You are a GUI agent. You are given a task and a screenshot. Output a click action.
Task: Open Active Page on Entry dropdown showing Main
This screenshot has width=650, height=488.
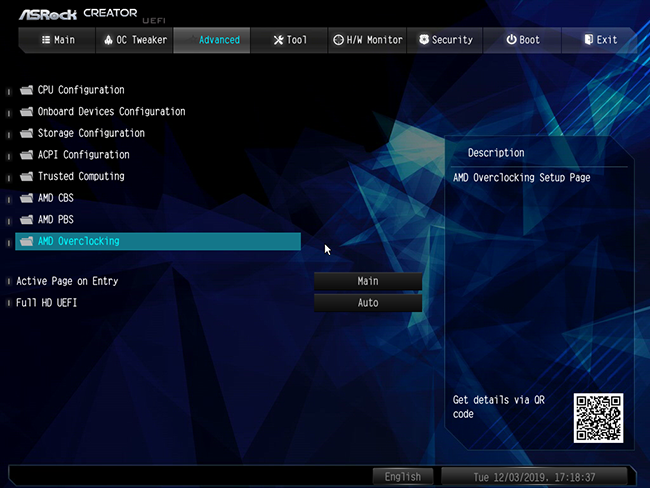tap(368, 281)
